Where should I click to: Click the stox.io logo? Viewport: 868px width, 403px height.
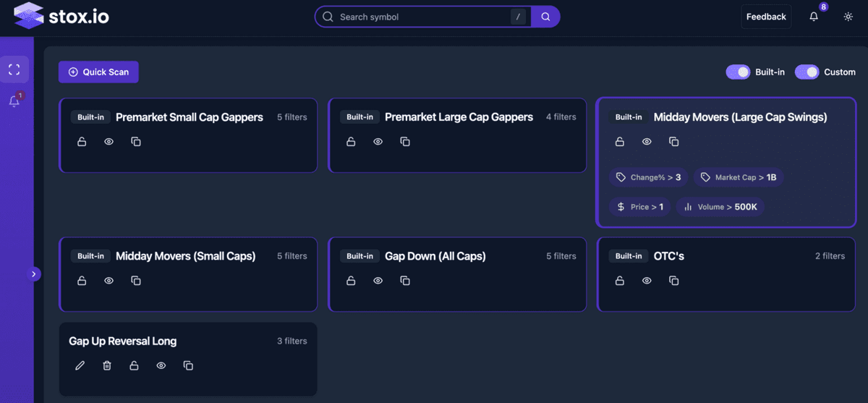click(61, 16)
